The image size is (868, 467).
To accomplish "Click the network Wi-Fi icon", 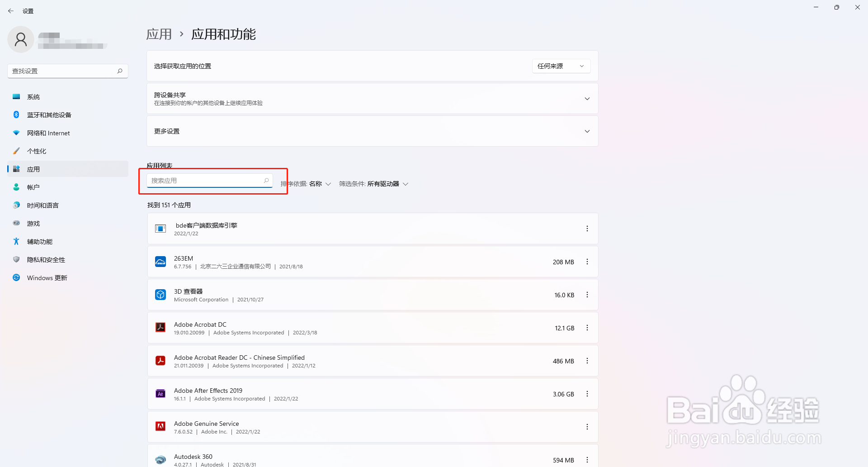I will point(16,133).
